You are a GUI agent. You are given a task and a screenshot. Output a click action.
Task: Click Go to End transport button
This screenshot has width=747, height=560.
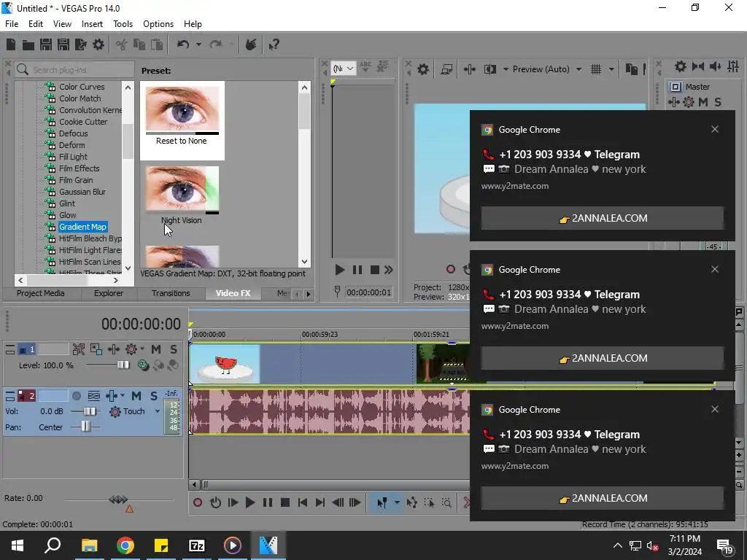coord(320,502)
